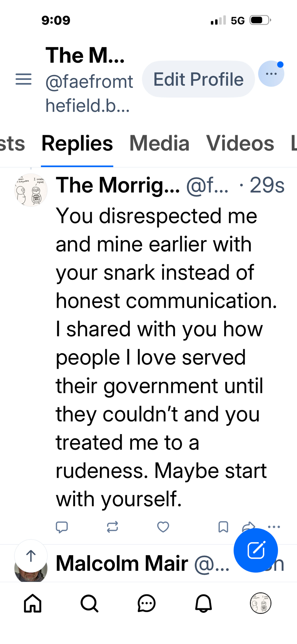Open post options ellipsis menu

pos(274,526)
